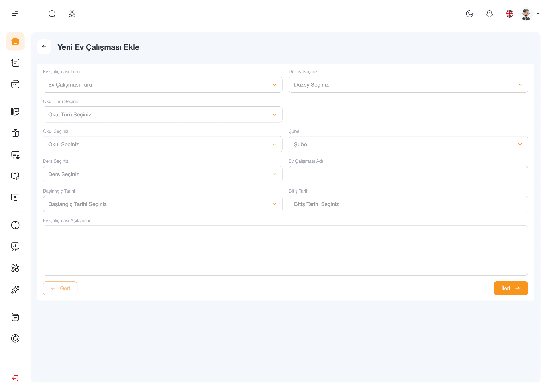Open the apps grid icon

pos(72,14)
